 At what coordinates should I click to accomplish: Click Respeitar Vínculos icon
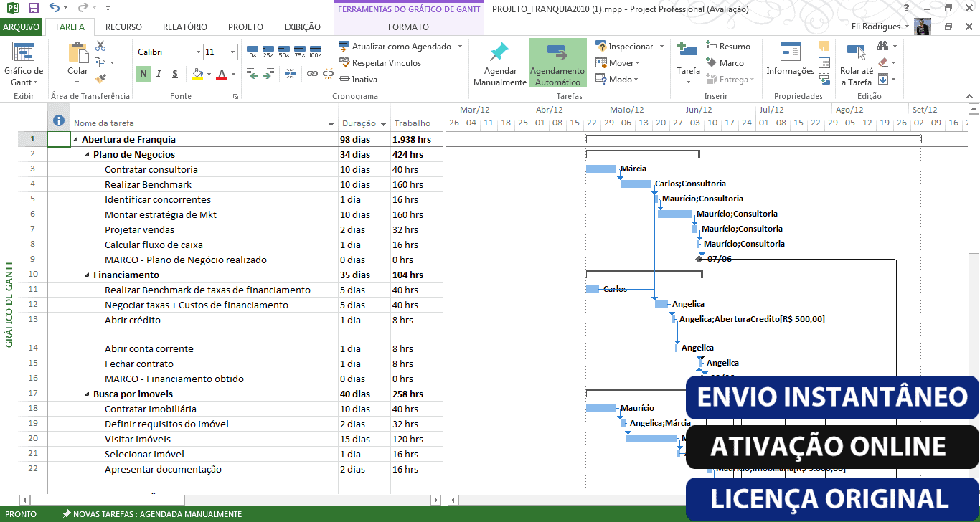(x=344, y=63)
